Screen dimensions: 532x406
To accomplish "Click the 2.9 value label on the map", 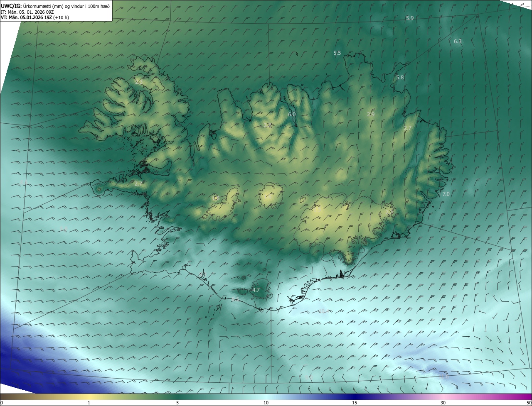I will [x=371, y=114].
